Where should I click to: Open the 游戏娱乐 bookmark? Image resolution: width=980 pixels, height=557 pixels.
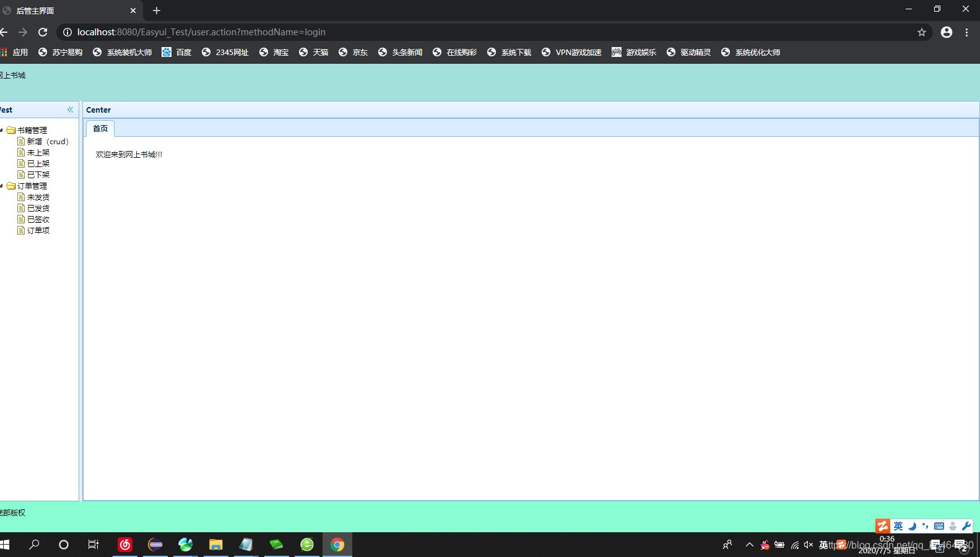[634, 52]
